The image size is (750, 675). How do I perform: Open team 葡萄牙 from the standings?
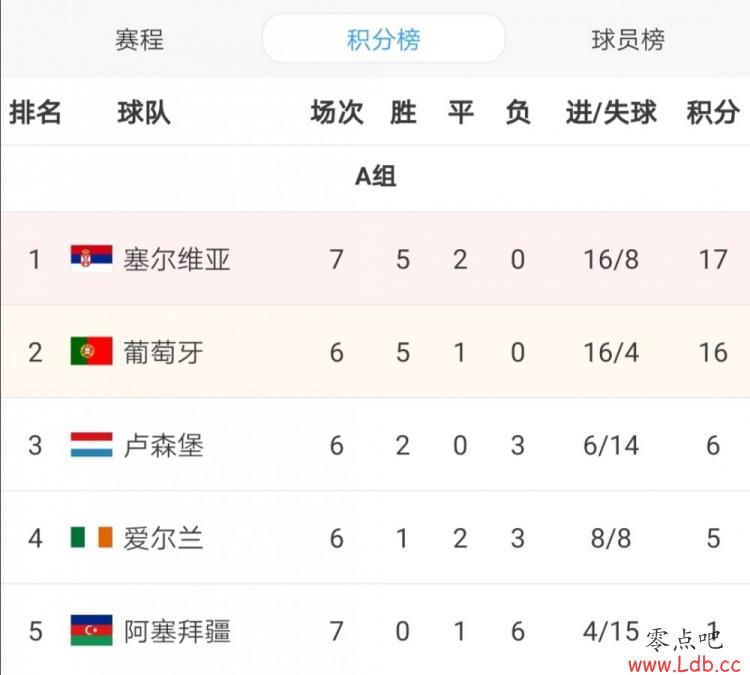[x=163, y=353]
